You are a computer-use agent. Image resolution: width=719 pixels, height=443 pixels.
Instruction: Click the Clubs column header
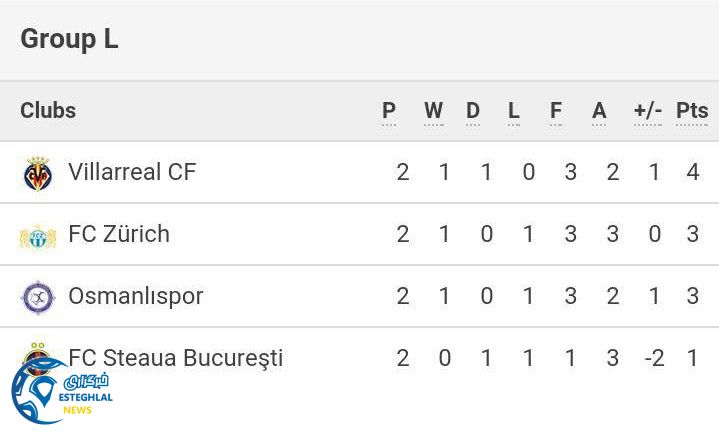48,111
